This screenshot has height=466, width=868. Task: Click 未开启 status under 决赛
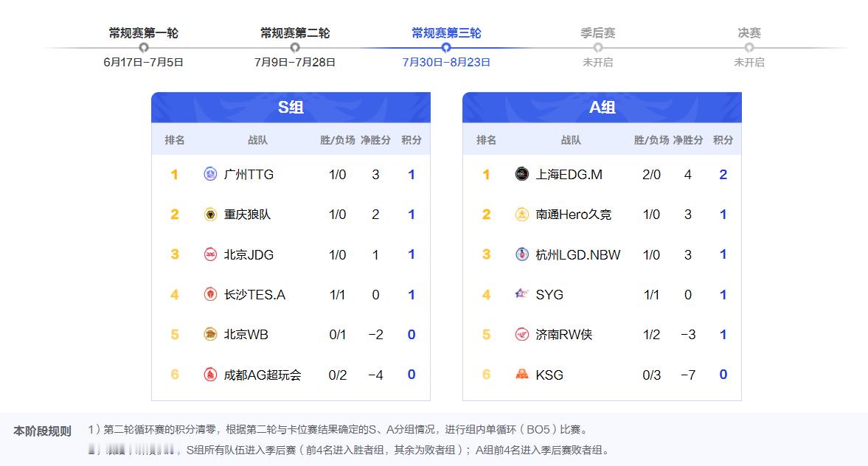tap(749, 63)
